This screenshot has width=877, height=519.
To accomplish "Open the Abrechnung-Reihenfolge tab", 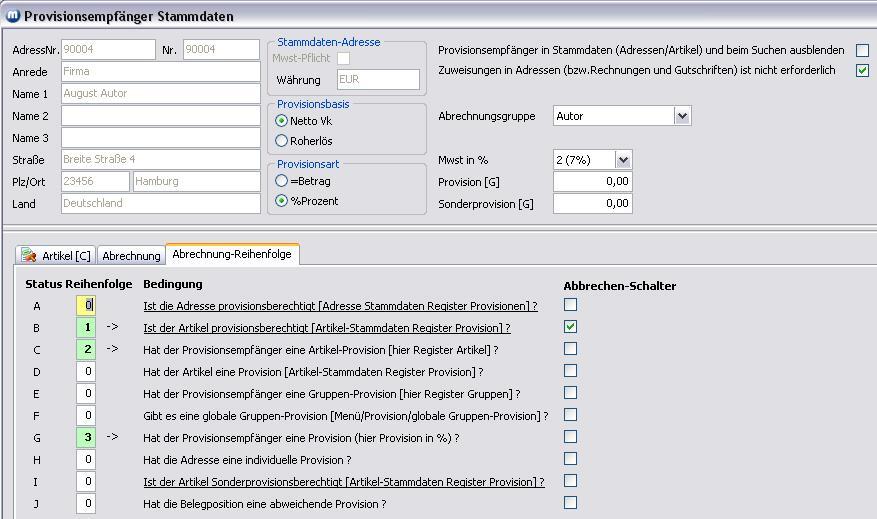I will tap(232, 255).
